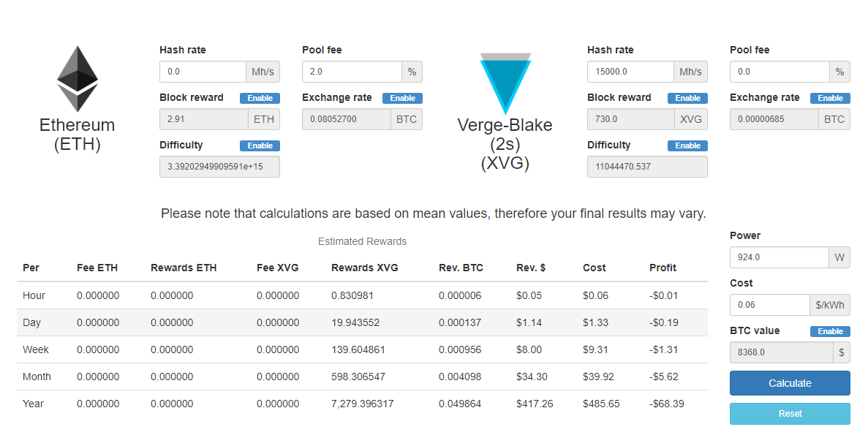Image resolution: width=868 pixels, height=435 pixels.
Task: Select the Month row label
Action: pos(37,377)
